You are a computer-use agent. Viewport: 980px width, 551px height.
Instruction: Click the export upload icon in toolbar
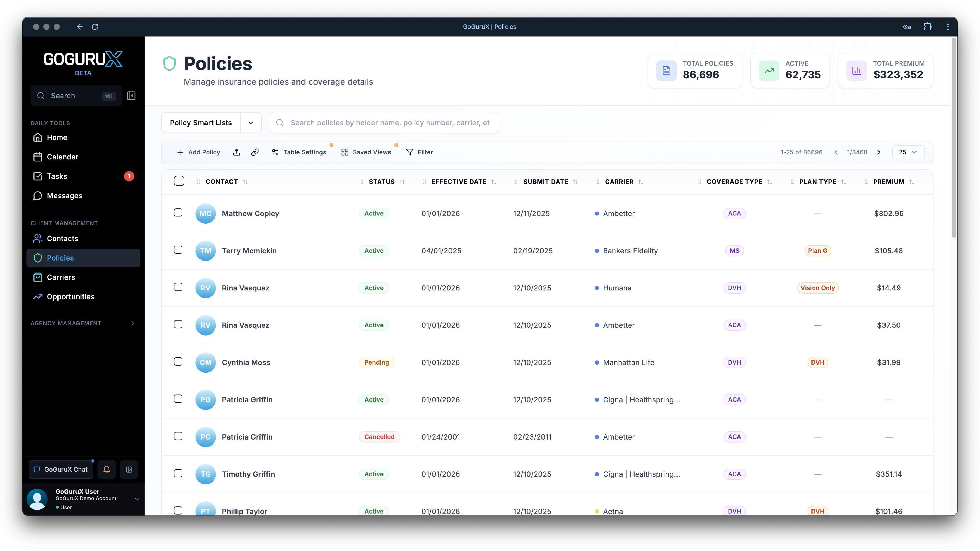tap(236, 152)
